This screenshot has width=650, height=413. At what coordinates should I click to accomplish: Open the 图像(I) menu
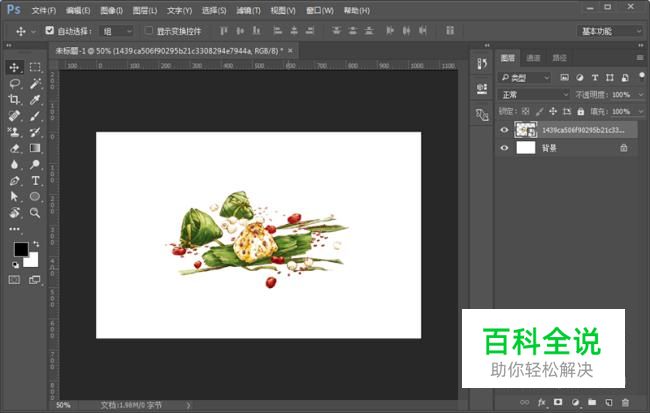click(112, 10)
